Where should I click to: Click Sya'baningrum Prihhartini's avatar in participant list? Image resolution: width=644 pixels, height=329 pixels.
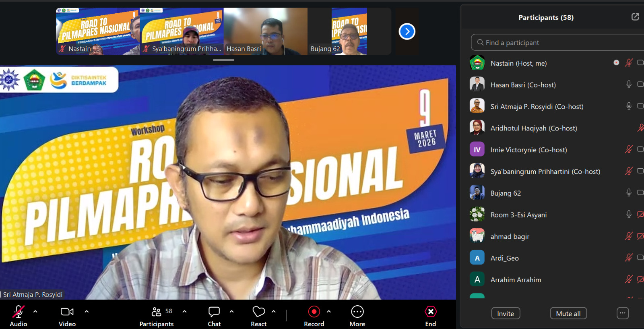coord(477,171)
